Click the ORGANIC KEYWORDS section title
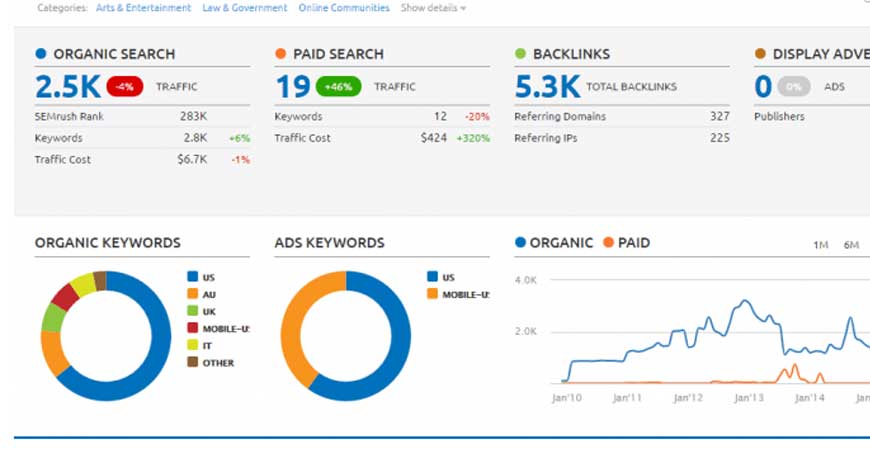The width and height of the screenshot is (870, 458). (x=108, y=243)
